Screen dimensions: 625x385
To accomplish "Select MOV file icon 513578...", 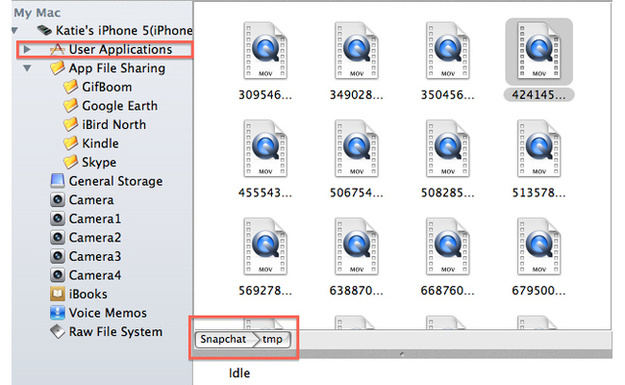I will (x=539, y=148).
